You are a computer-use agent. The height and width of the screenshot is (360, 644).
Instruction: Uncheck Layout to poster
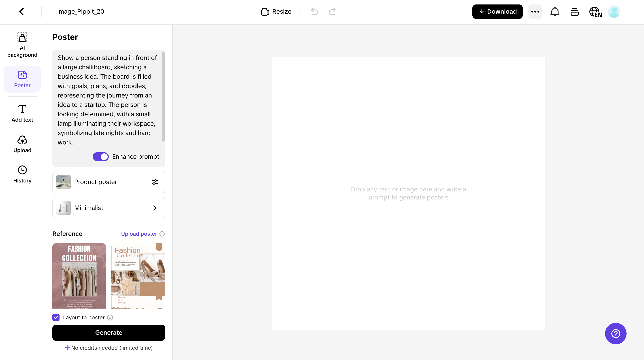(55, 317)
